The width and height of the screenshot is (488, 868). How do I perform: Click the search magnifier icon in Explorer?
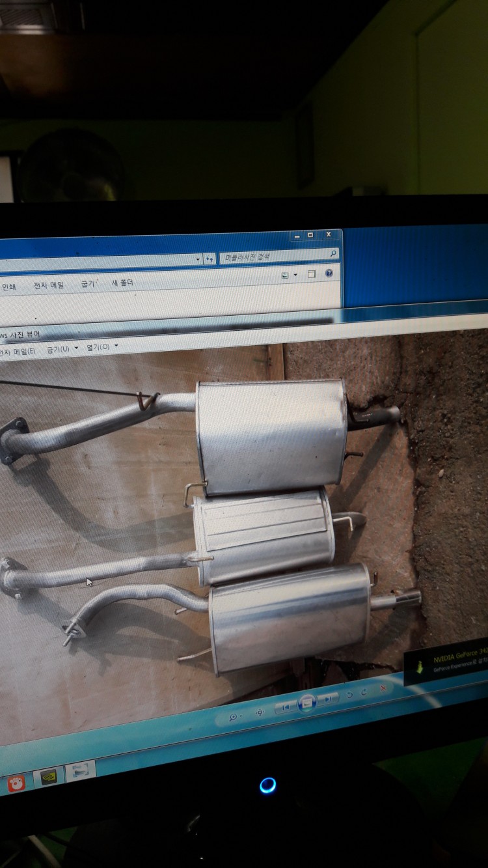[332, 255]
